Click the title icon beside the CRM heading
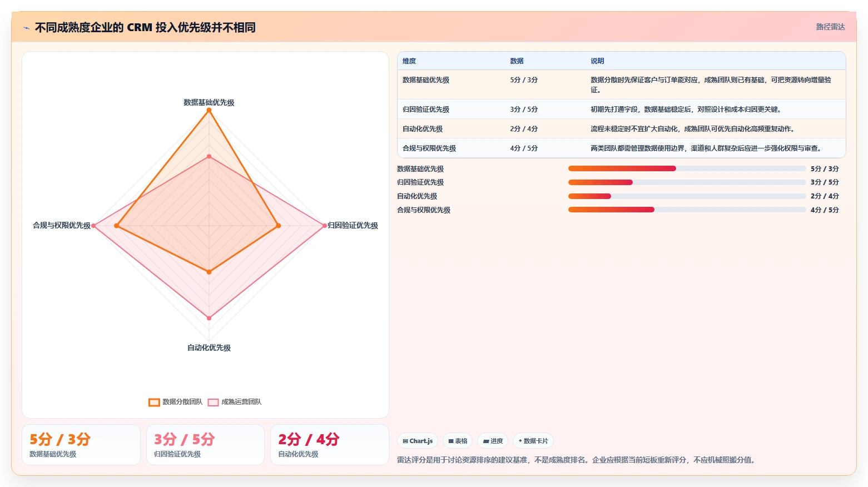Screen dimensions: 868x487 pos(27,28)
